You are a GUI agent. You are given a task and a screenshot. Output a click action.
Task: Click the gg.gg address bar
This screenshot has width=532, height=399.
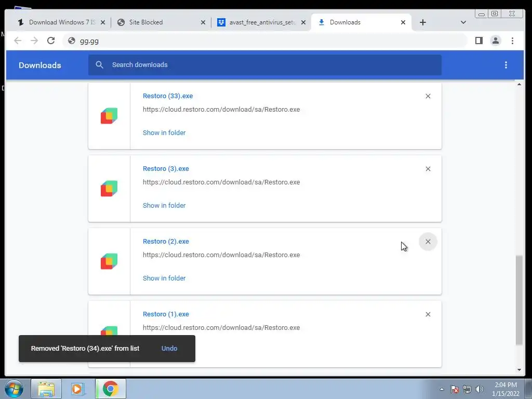[x=264, y=41]
